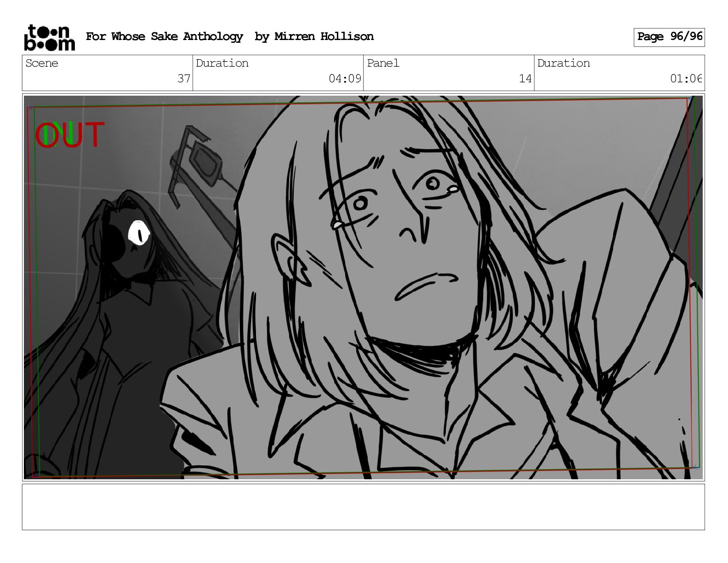Select the panel duration value '01:06'

click(x=686, y=79)
